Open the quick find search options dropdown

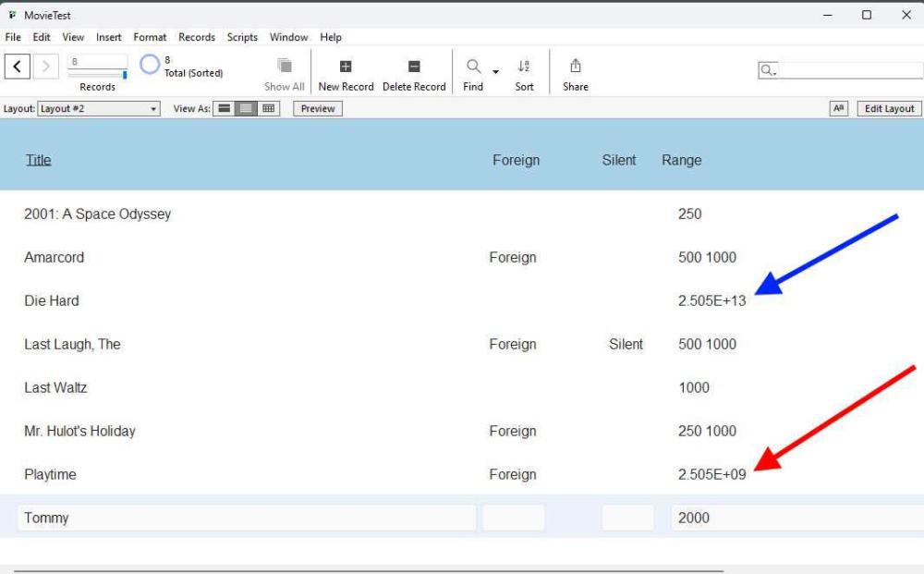click(x=768, y=71)
